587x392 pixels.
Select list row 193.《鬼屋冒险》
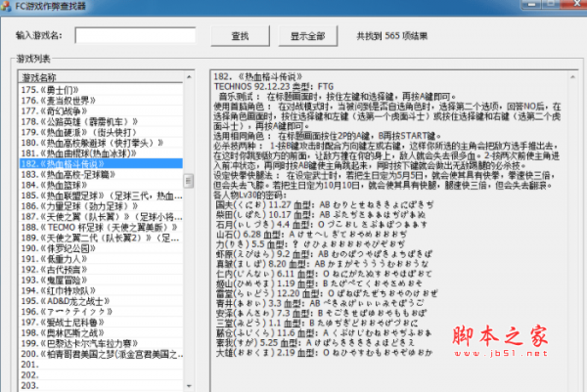tap(101, 280)
